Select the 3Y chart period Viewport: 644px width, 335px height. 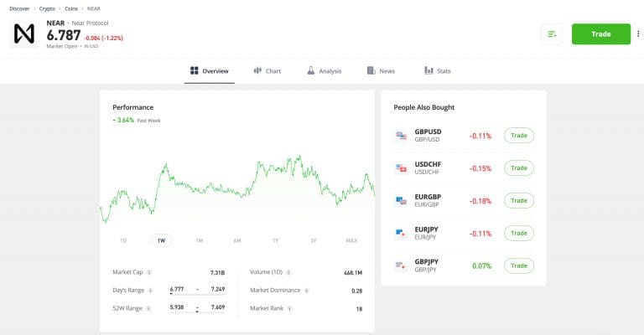[x=314, y=240]
